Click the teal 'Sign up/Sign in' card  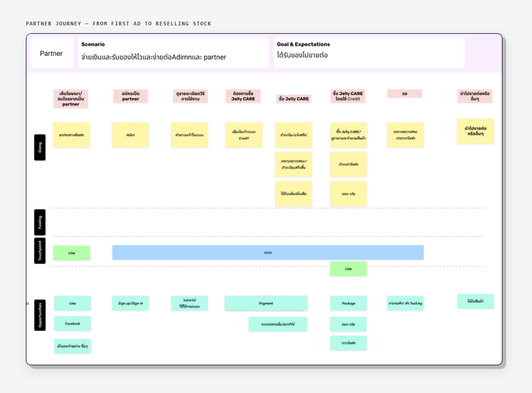pos(131,303)
